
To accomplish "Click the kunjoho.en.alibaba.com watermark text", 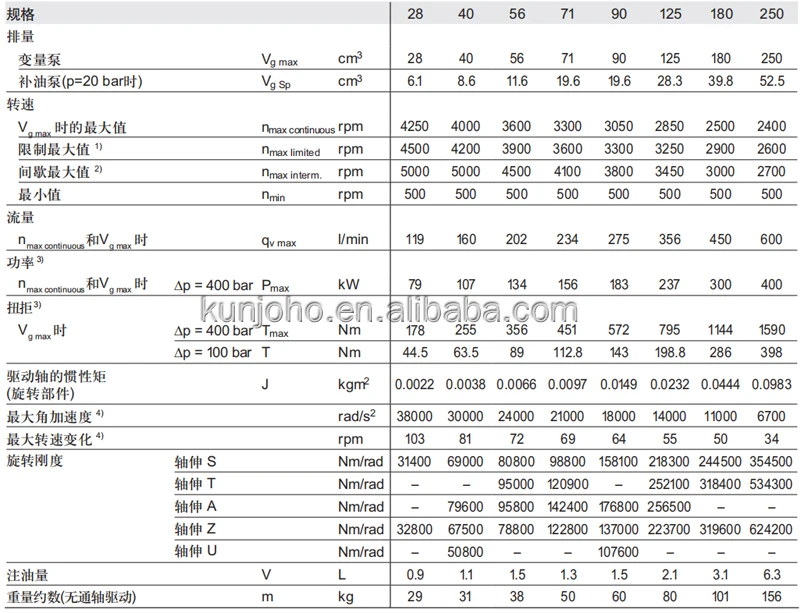I will pos(389,310).
